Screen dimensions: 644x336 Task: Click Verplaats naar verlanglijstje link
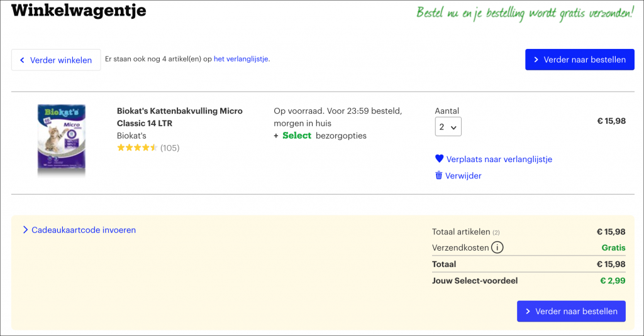click(x=499, y=159)
